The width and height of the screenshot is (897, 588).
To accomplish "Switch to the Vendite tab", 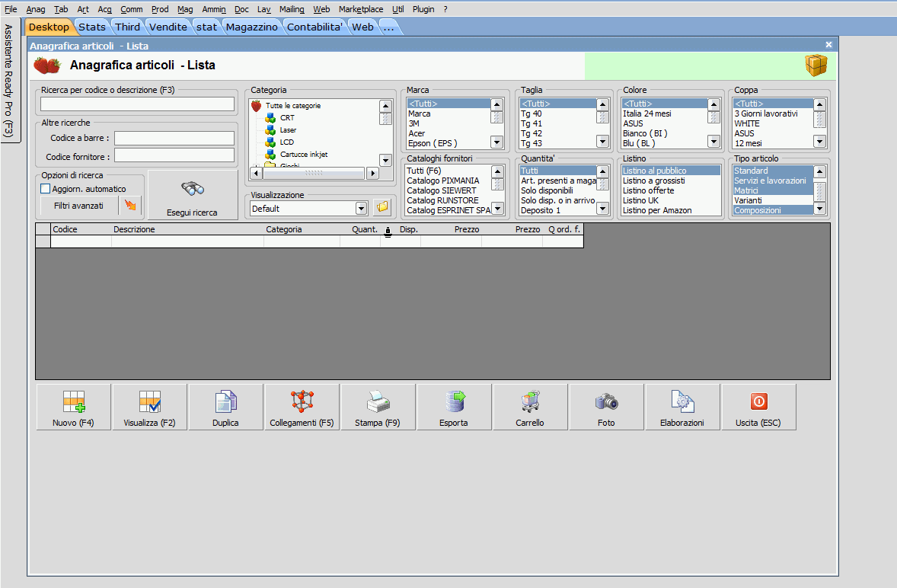I will pyautogui.click(x=168, y=27).
